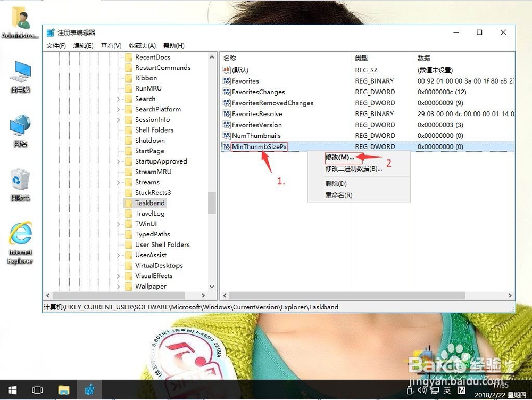Expand the Wallpaper tree node
Screen dimensions: 532x400
[119, 287]
